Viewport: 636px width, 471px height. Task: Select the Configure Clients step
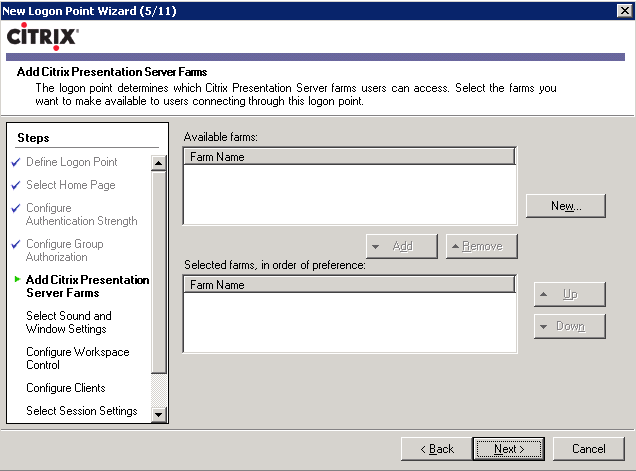click(66, 388)
